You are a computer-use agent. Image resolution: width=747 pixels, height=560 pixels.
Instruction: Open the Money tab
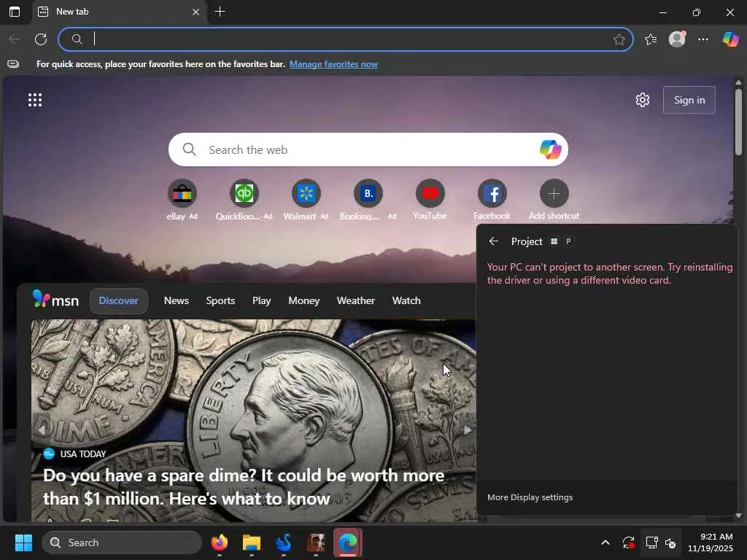pos(304,301)
